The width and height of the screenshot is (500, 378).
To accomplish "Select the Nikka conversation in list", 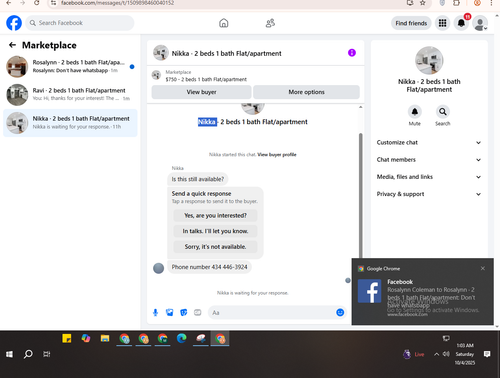I will [x=70, y=123].
